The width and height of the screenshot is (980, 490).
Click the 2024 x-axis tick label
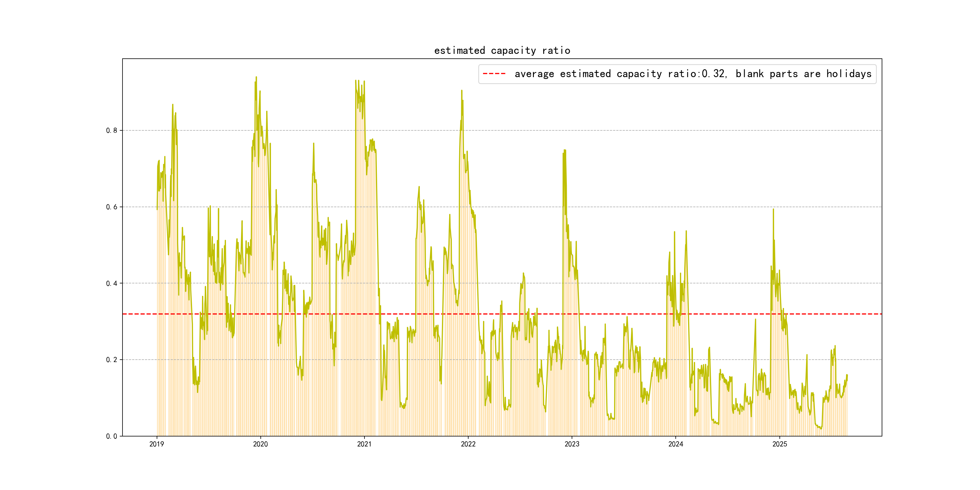[676, 444]
